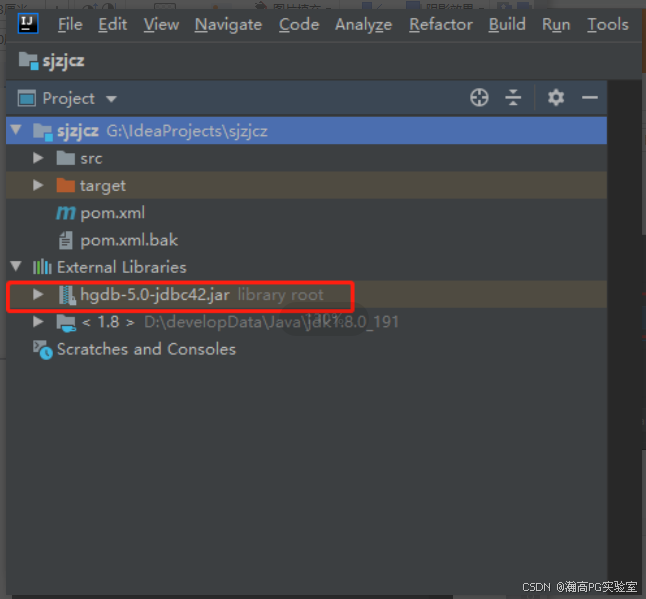646x599 pixels.
Task: Select External Libraries row
Action: (306, 267)
